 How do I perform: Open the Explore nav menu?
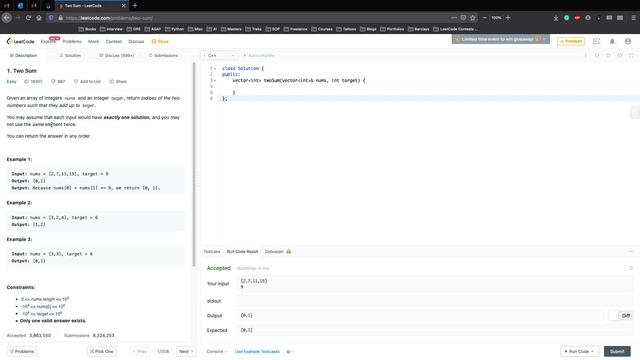pos(48,42)
